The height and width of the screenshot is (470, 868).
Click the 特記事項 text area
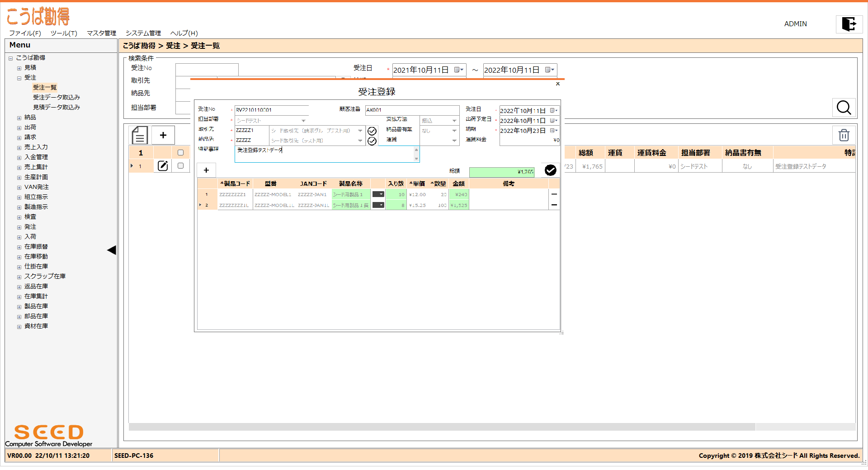click(326, 154)
